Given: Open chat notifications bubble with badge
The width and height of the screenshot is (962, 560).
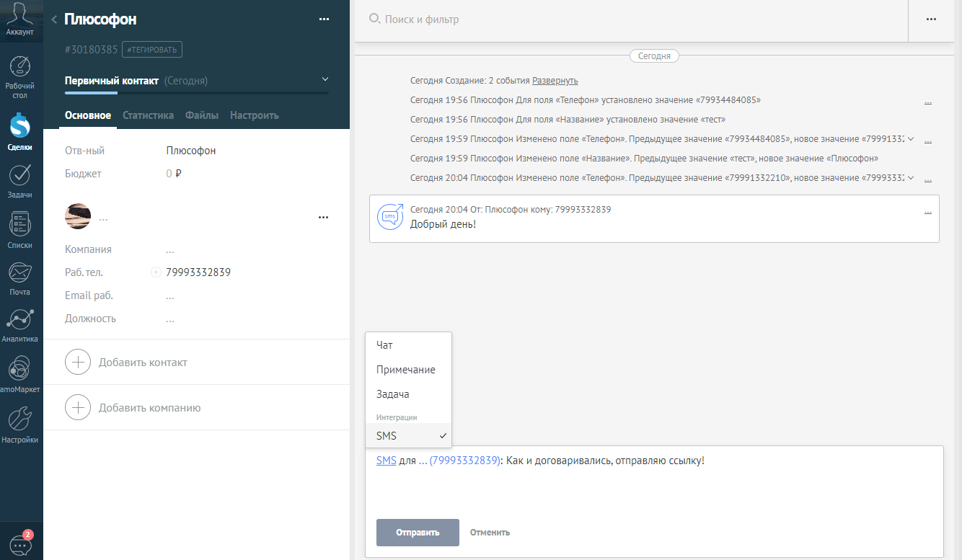Looking at the screenshot, I should [20, 544].
